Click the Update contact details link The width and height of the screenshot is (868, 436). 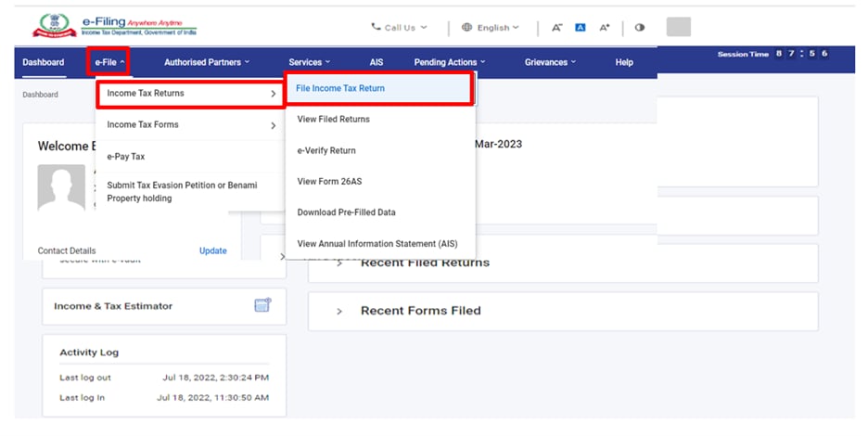(x=212, y=250)
